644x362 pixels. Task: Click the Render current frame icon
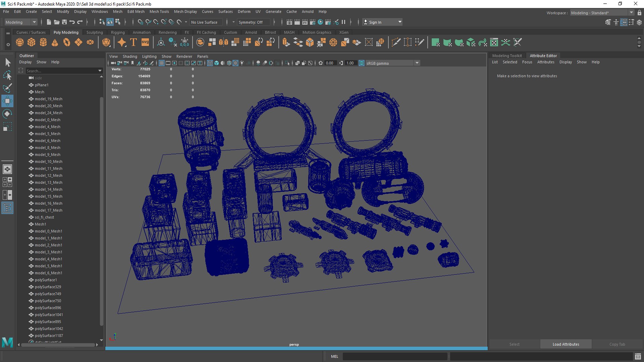tap(297, 22)
